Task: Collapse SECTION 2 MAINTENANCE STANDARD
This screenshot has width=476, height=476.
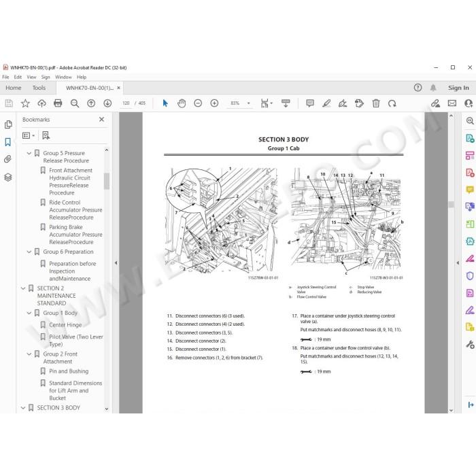Action: click(23, 288)
